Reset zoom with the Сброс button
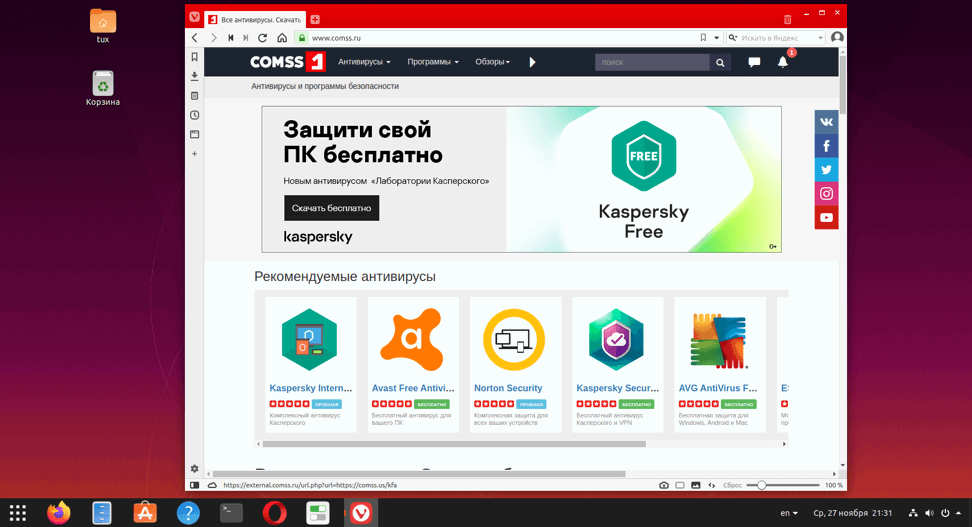972x527 pixels. coord(732,485)
